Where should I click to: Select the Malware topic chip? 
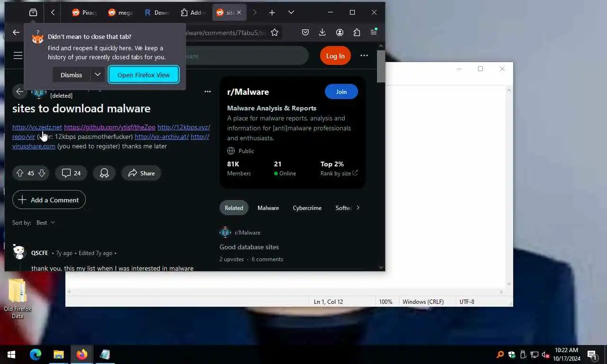pyautogui.click(x=268, y=208)
